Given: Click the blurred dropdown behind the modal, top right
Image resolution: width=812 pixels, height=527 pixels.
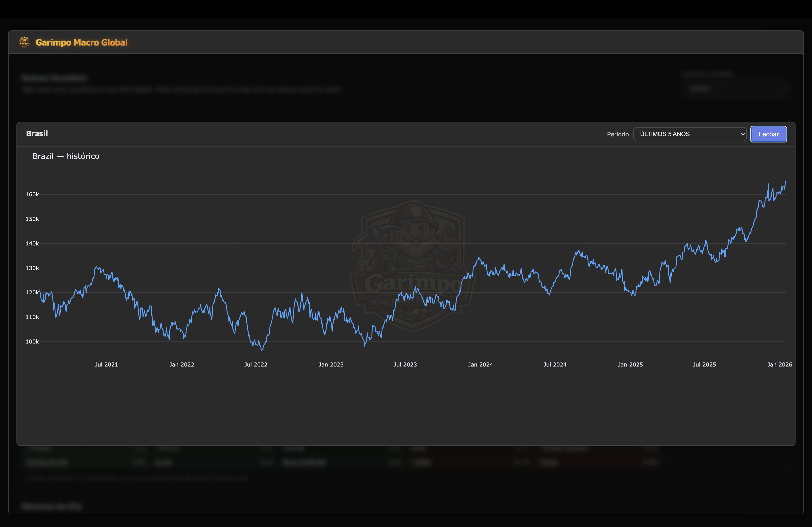Looking at the screenshot, I should (737, 89).
